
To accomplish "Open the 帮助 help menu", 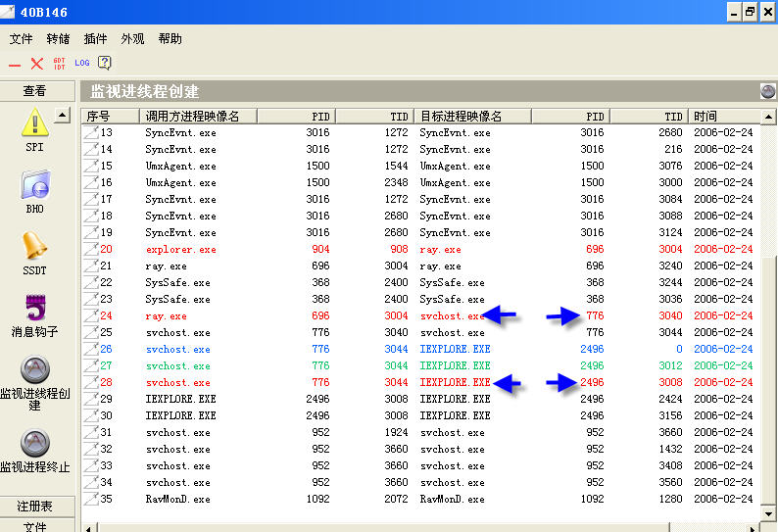I will click(170, 39).
